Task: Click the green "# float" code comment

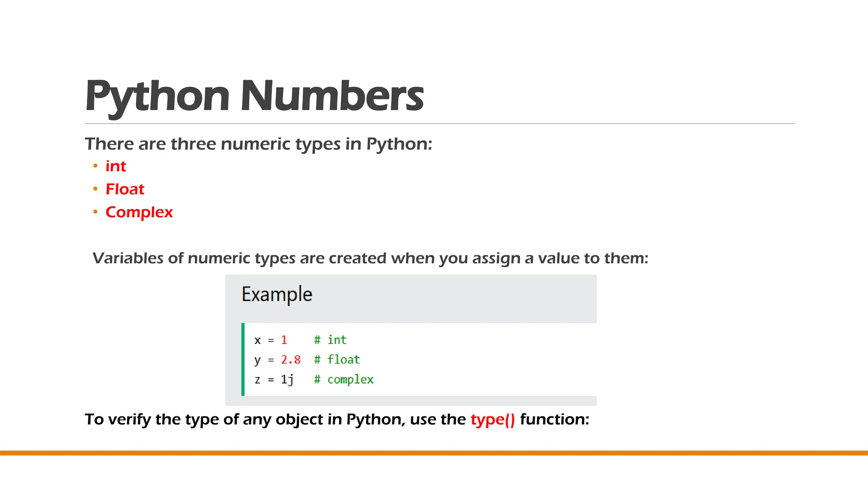Action: tap(337, 360)
